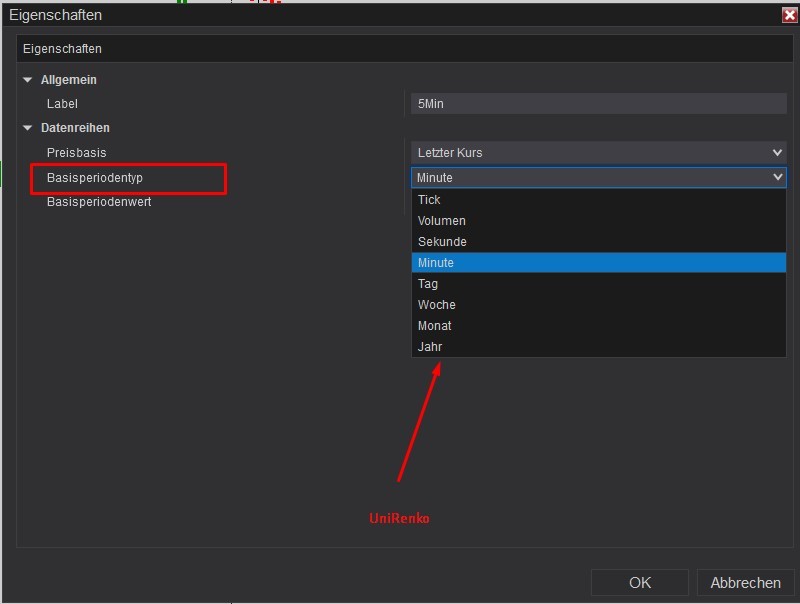800x604 pixels.
Task: Click the Label input field containing 5Min
Action: 598,104
